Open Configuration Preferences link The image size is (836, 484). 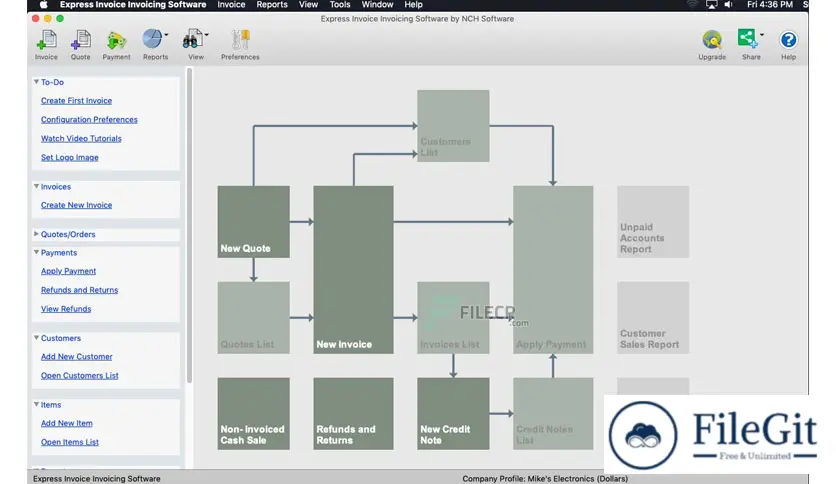pos(89,119)
